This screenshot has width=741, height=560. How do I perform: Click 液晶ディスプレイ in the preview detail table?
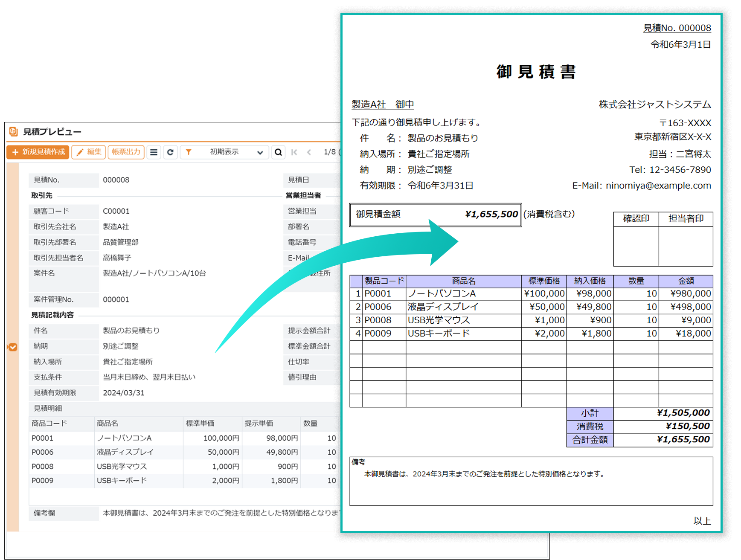pyautogui.click(x=125, y=452)
